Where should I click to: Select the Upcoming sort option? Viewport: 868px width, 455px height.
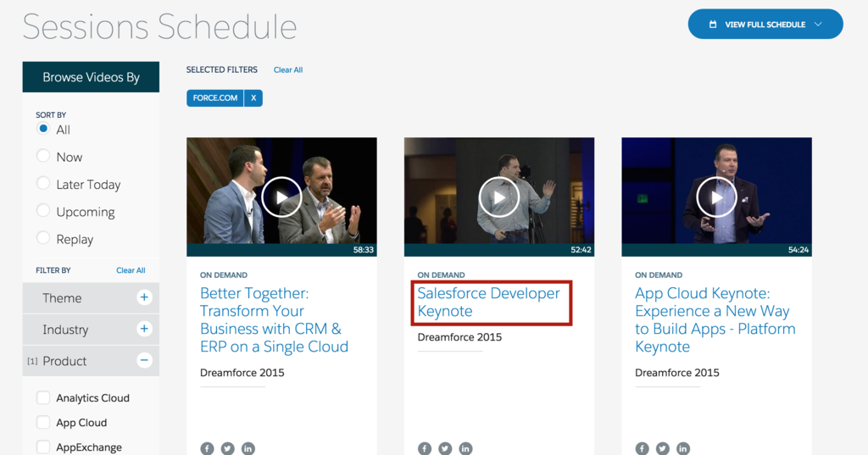43,210
